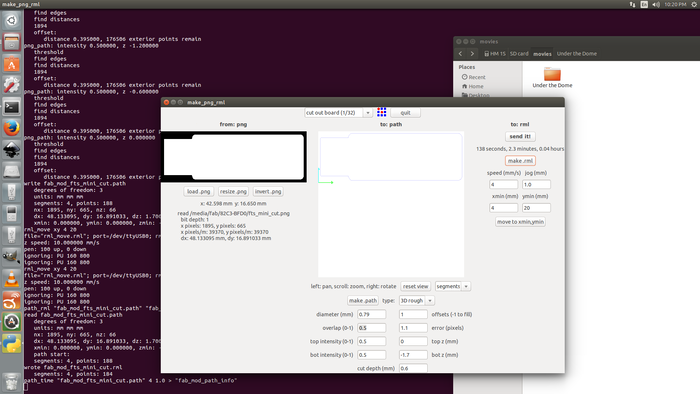Launch Inkscape from the dock

[12, 150]
